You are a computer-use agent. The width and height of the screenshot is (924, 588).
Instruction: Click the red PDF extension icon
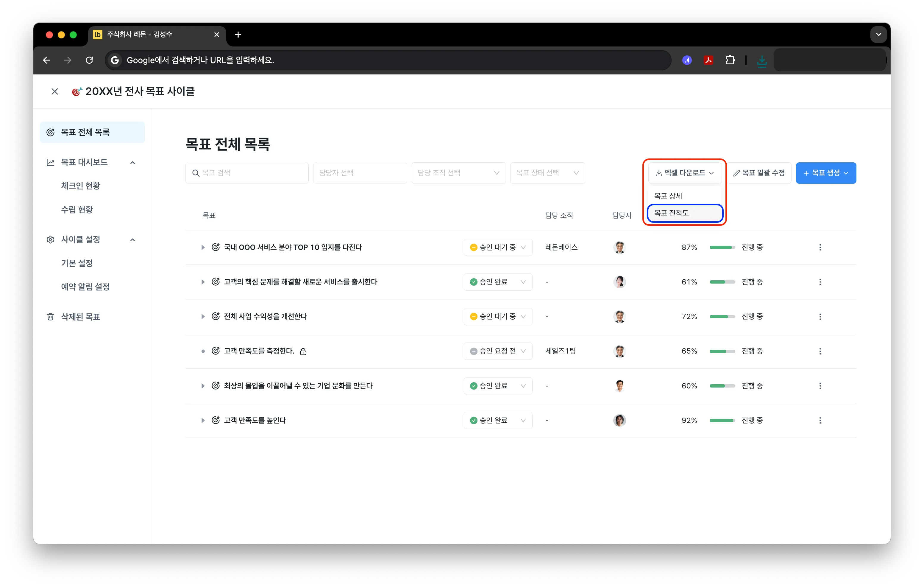coord(708,60)
